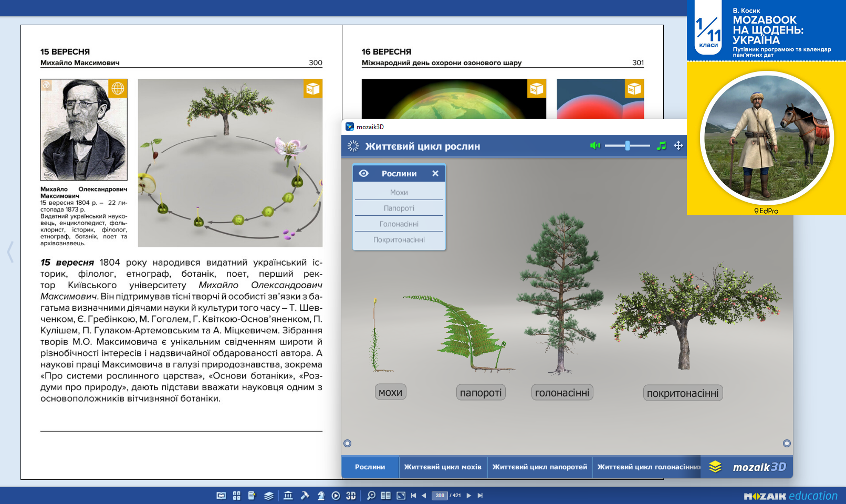The image size is (846, 504).
Task: Click the папороті label button
Action: [x=481, y=393]
